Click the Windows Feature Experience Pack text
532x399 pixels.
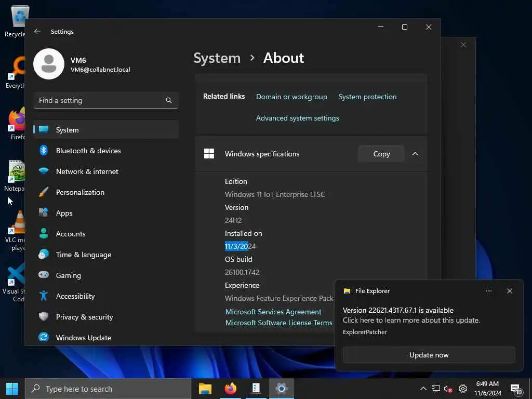point(279,298)
